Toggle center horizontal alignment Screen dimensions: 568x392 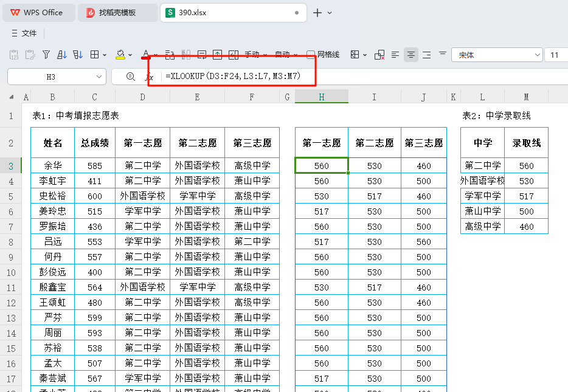pyautogui.click(x=410, y=55)
